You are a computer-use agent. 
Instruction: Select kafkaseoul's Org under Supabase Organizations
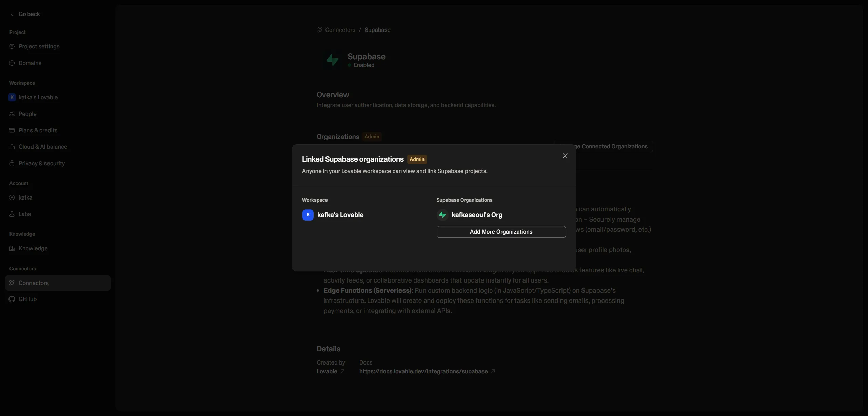point(477,215)
